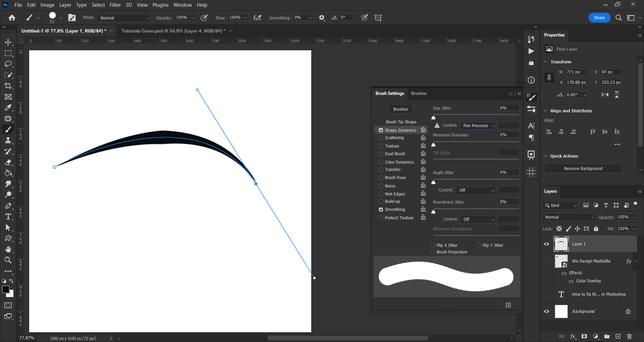
Task: Collapse the Transform section
Action: 545,62
